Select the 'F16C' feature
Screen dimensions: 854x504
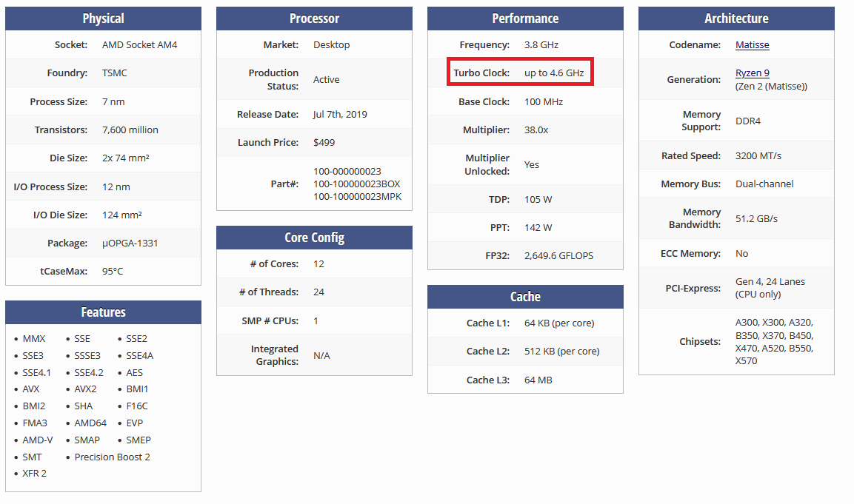(137, 406)
